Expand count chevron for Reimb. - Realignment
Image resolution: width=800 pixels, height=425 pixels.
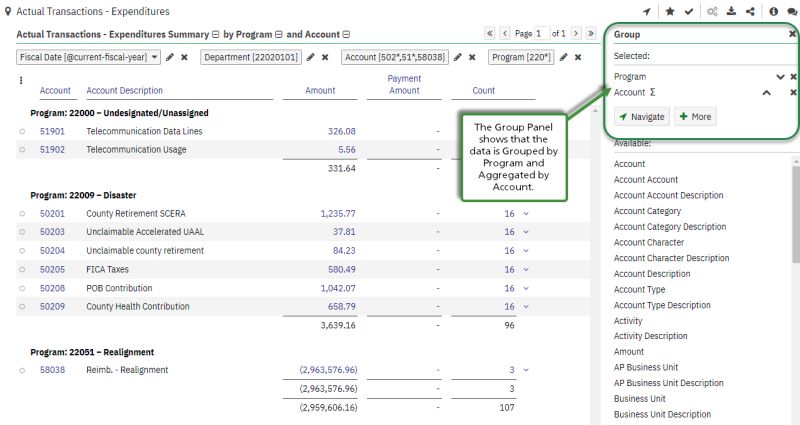[526, 370]
